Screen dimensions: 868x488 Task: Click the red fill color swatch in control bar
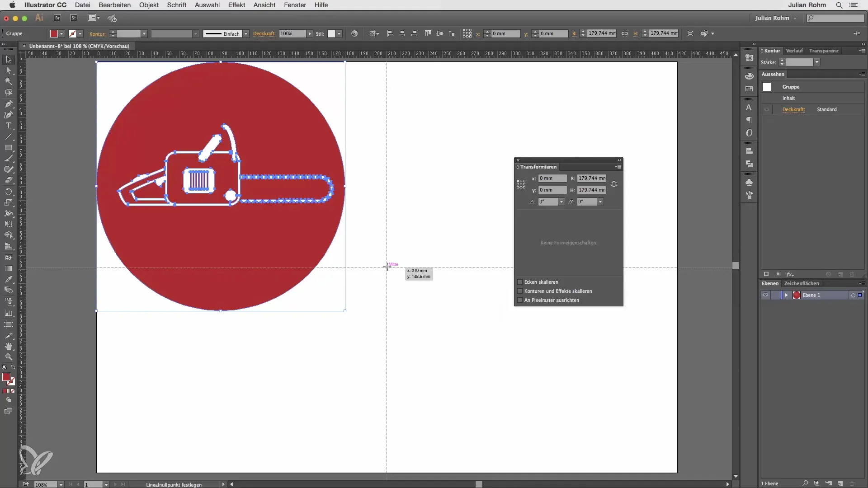point(54,34)
